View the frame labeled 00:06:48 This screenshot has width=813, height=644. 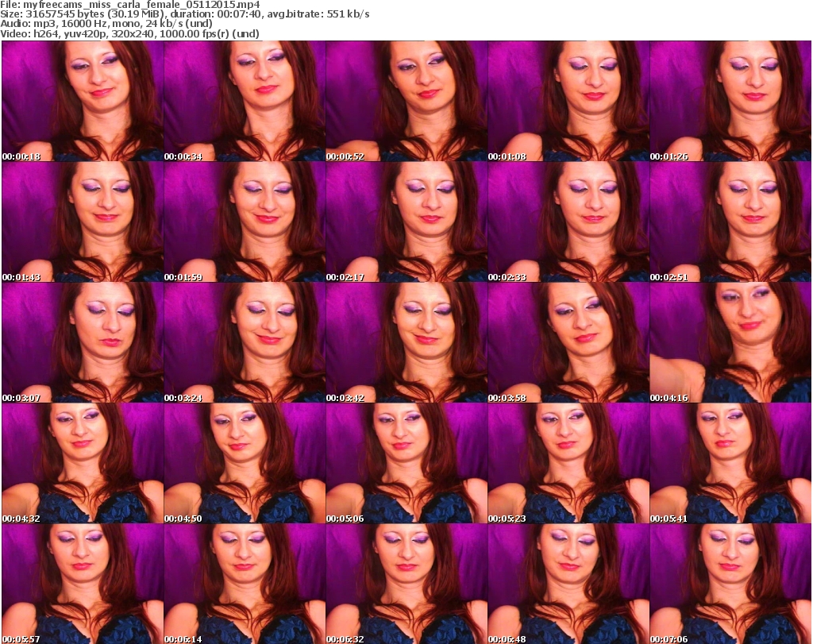(568, 584)
